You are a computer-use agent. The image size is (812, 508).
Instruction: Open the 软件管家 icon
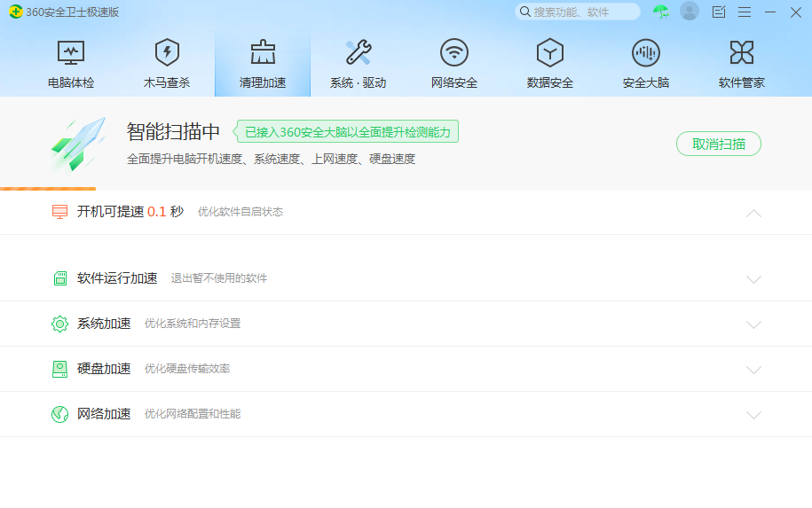[x=742, y=52]
